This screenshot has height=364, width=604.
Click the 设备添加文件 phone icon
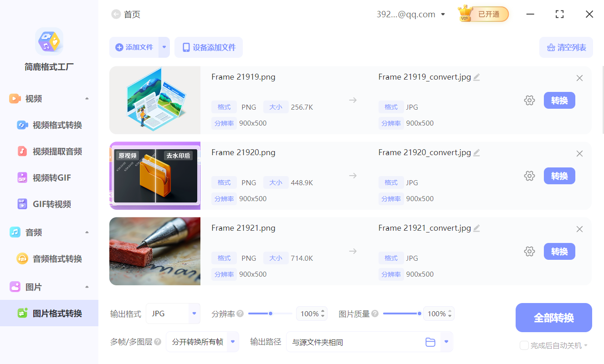[x=186, y=47]
